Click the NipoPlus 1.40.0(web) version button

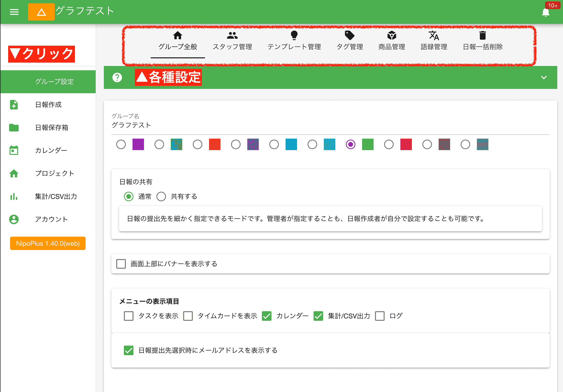point(48,243)
